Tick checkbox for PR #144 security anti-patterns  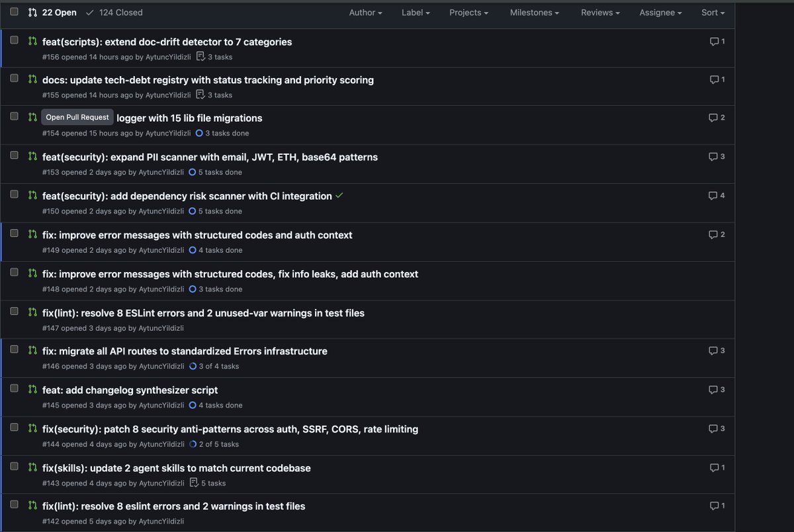[14, 427]
